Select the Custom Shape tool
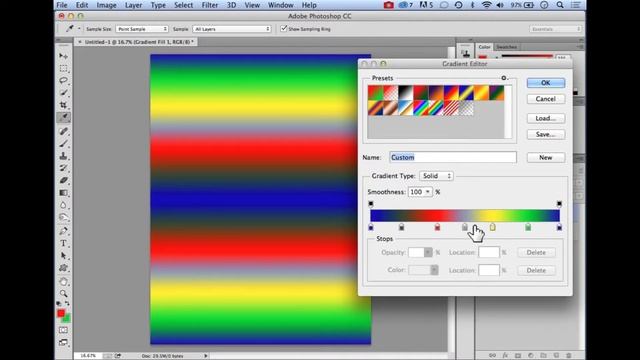Screen dimensions: 640x360 coord(63,268)
